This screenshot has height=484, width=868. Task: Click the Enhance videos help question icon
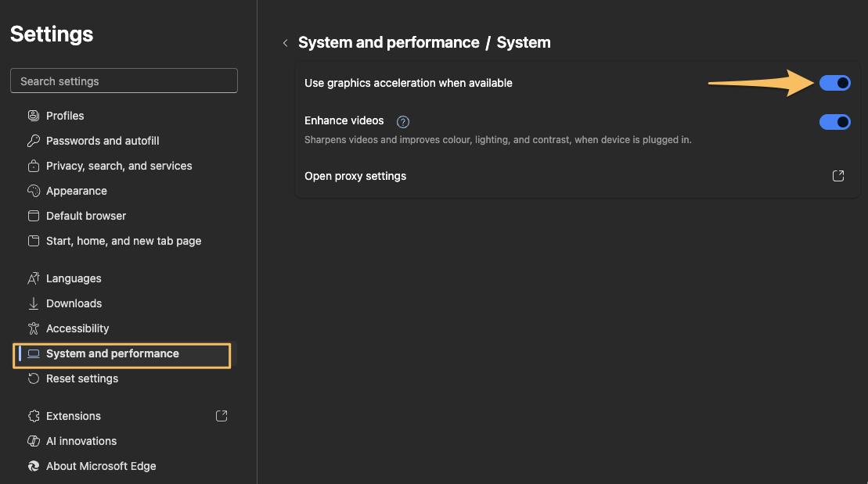403,122
